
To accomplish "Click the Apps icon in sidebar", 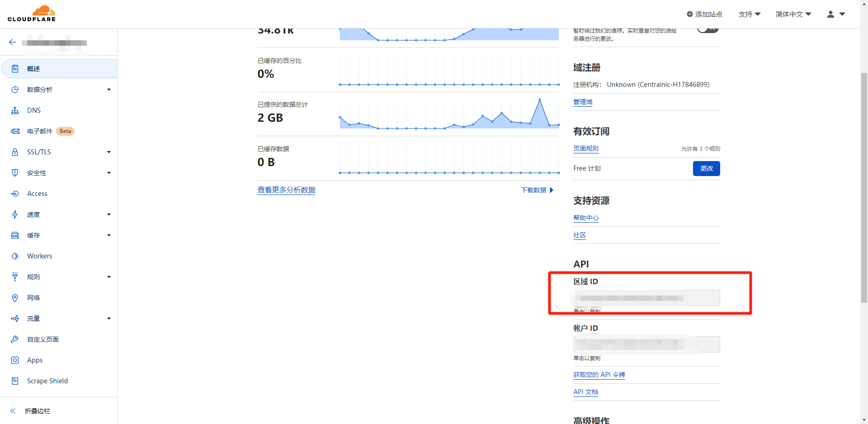I will pos(15,360).
